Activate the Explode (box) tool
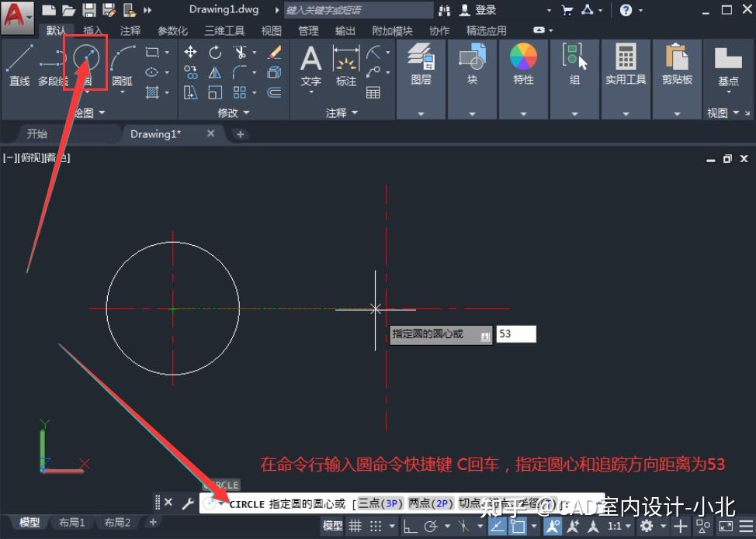This screenshot has width=756, height=539. coord(274,72)
